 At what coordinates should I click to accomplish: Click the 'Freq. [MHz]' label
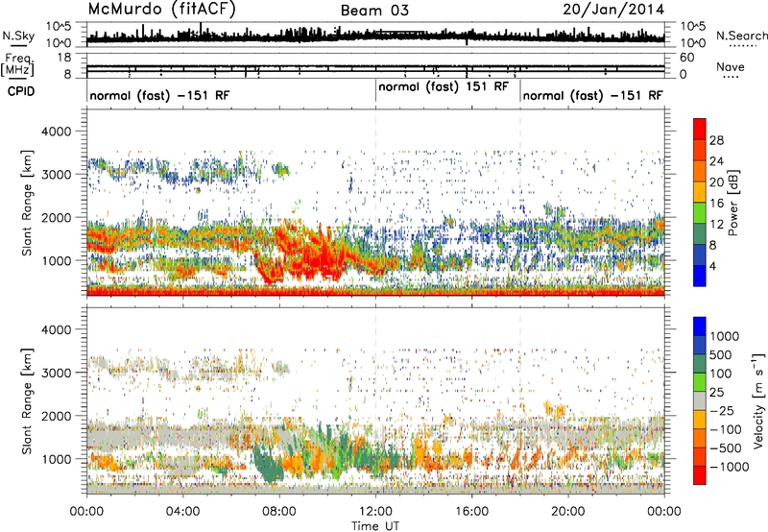[17, 65]
